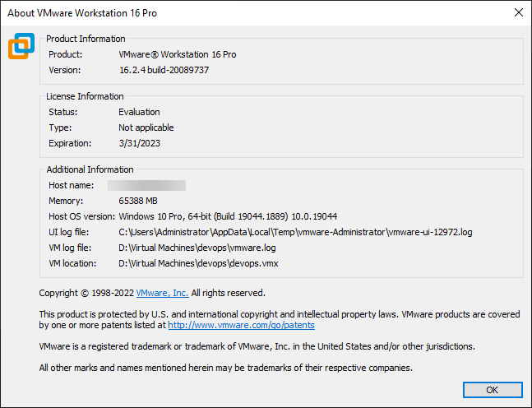Viewport: 532px width, 408px height.
Task: Click the Host name: label
Action: pyautogui.click(x=72, y=185)
